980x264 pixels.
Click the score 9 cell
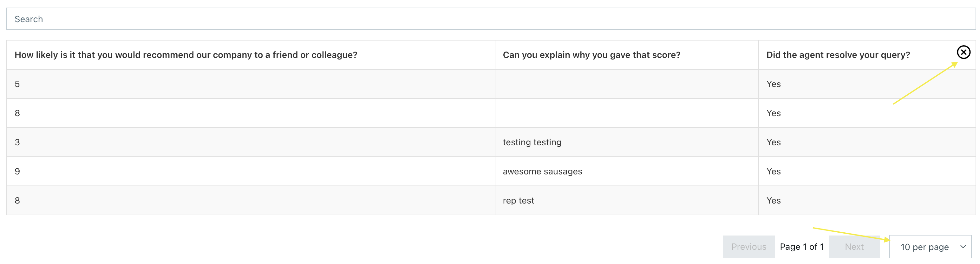[17, 172]
